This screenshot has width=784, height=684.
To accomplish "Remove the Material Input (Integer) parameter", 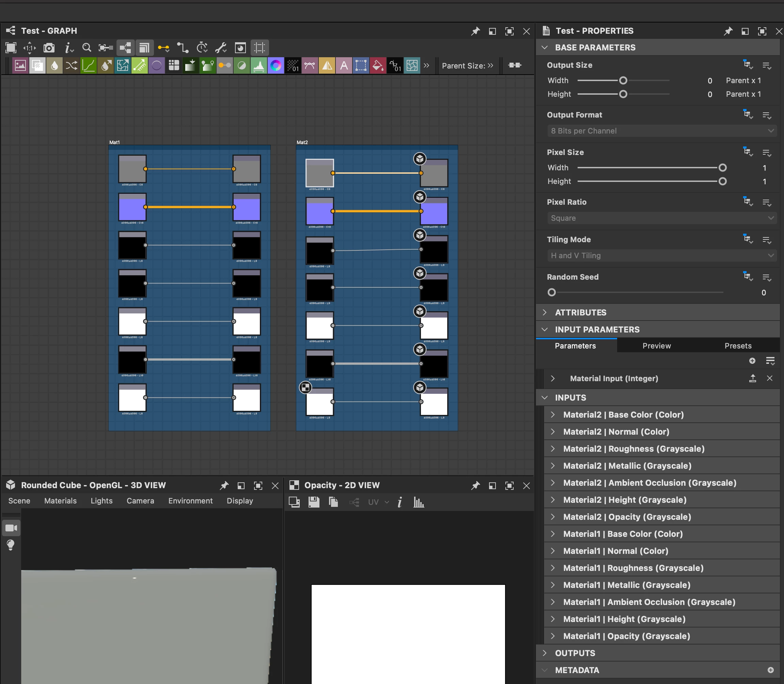I will (769, 378).
